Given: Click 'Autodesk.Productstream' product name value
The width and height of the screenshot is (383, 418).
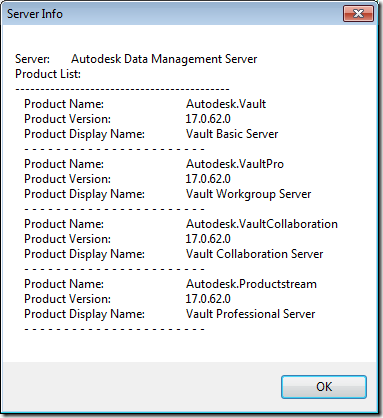Looking at the screenshot, I should click(x=251, y=284).
